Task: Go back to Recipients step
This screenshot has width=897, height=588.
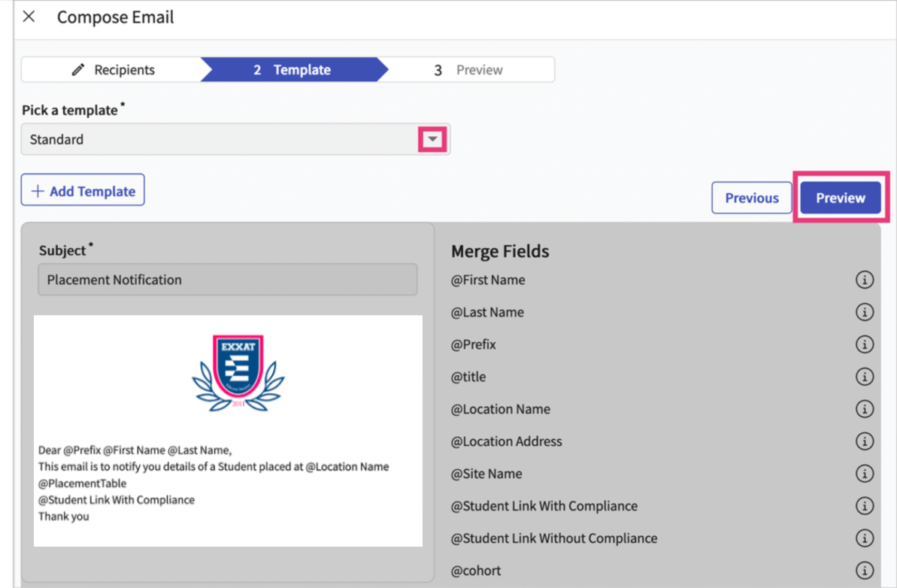Action: coord(113,70)
